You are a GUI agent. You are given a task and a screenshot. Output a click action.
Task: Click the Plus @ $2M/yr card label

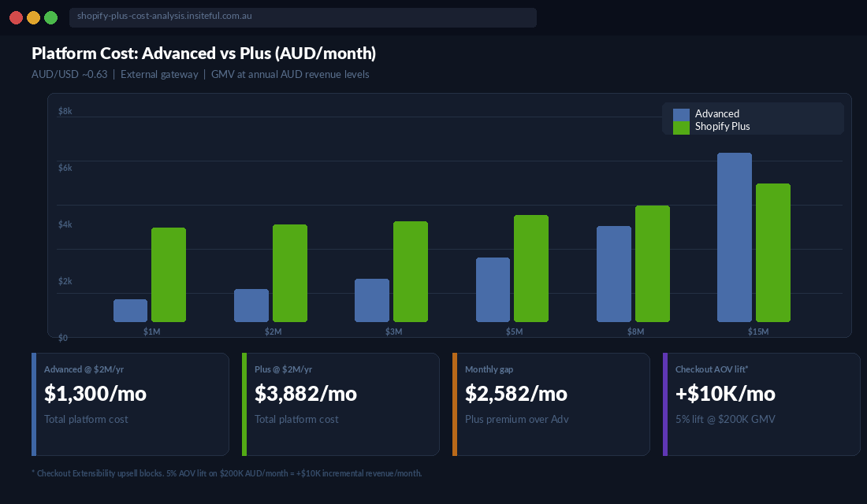(283, 369)
